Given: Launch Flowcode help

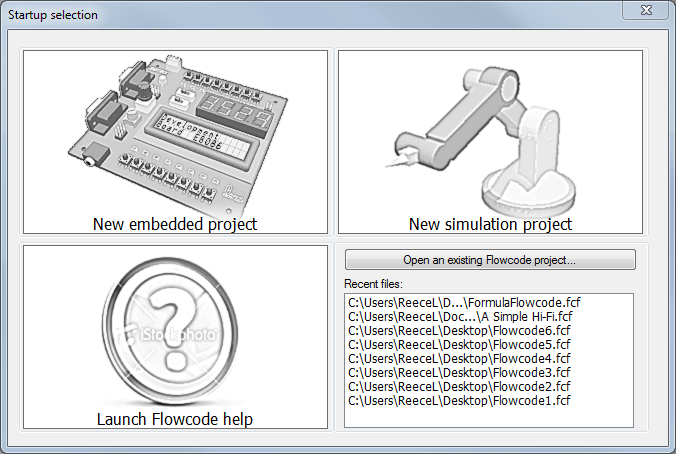Looking at the screenshot, I should (175, 337).
